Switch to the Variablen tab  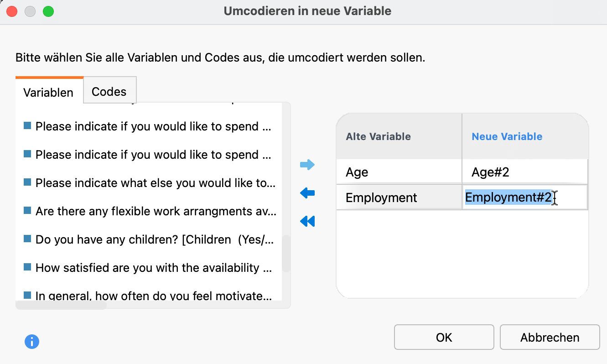(48, 92)
